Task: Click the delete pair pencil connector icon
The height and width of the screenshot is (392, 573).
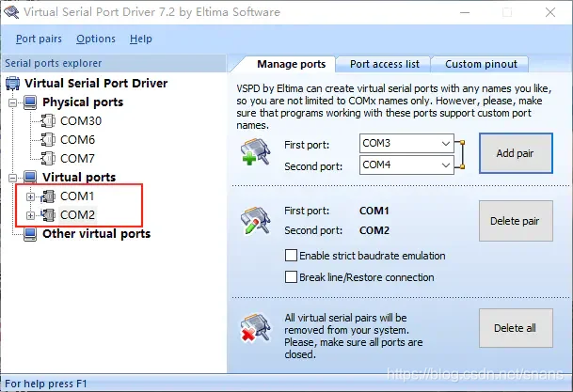Action: coord(255,221)
